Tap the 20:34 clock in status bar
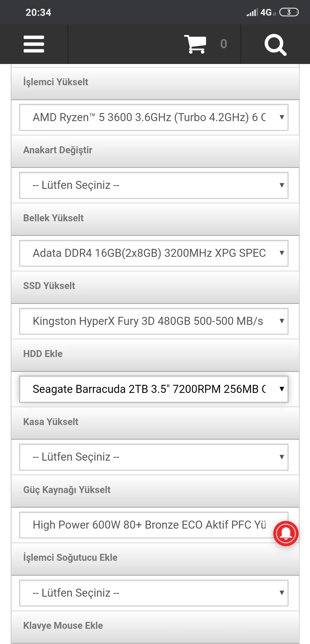The image size is (310, 644). click(x=38, y=12)
